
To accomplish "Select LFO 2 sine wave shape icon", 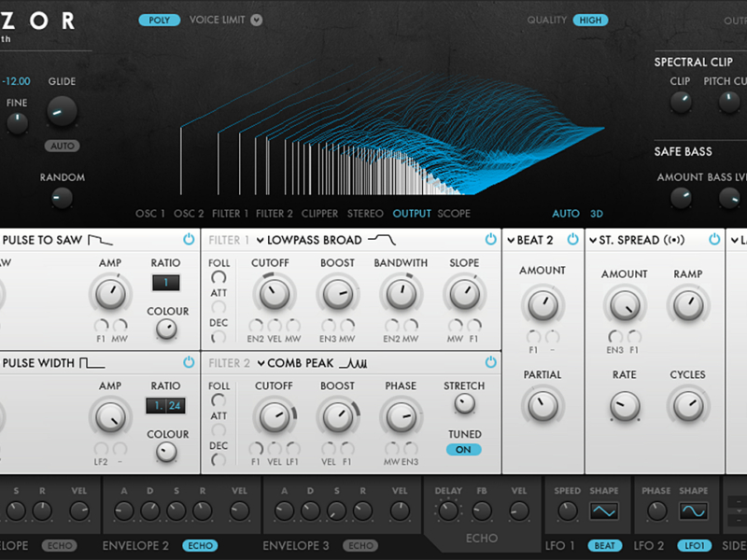I will (x=693, y=511).
